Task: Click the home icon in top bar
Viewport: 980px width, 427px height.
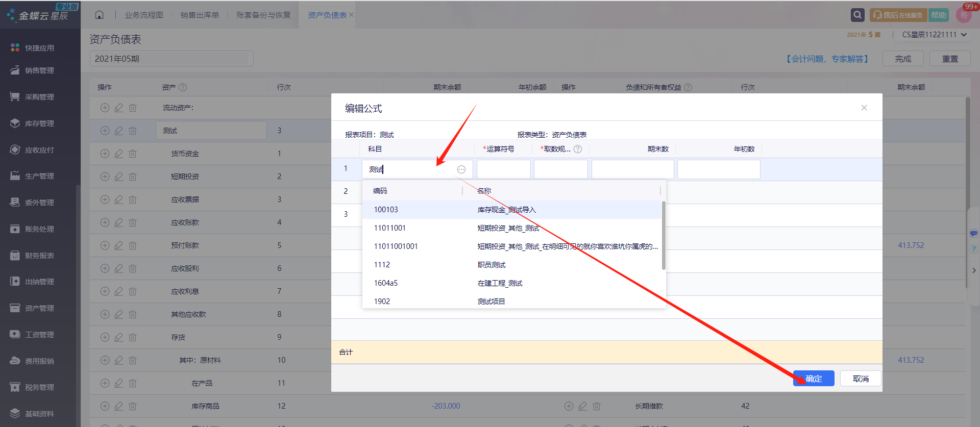Action: point(99,15)
